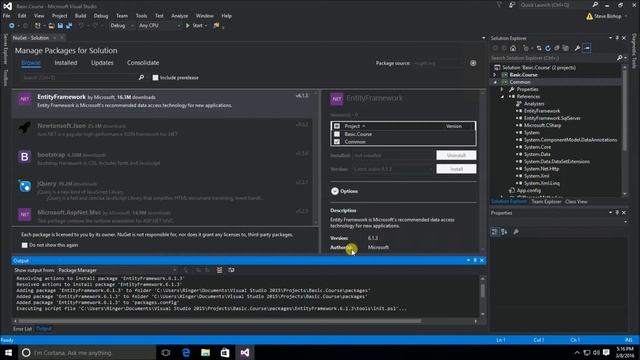Open the Notifications flag icon in title bar

pos(499,5)
